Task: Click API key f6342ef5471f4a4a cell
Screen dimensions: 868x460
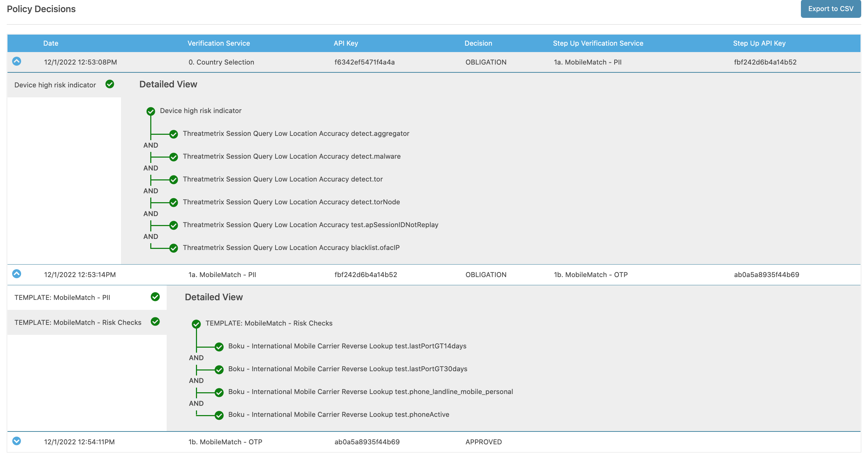Action: click(364, 62)
